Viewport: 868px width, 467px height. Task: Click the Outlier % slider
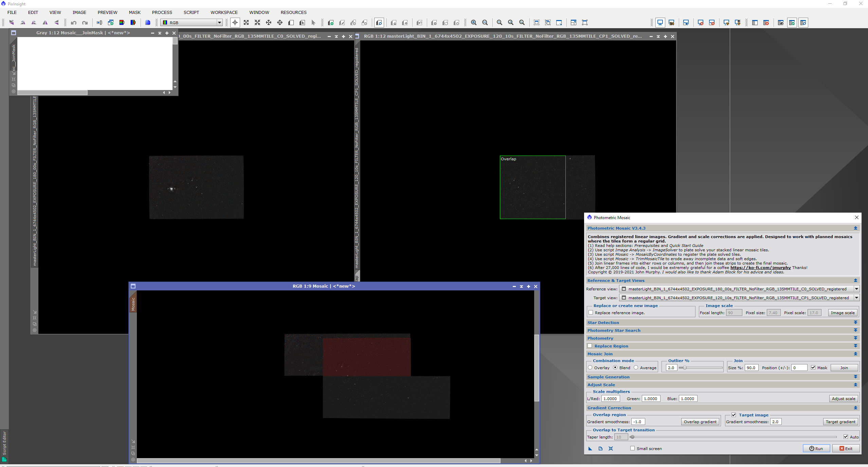click(x=701, y=367)
